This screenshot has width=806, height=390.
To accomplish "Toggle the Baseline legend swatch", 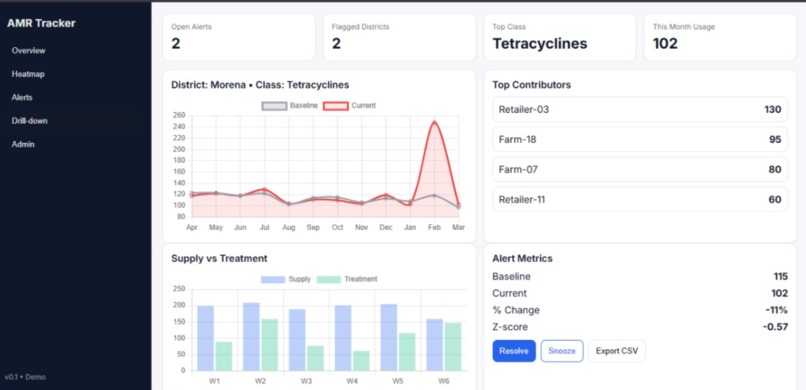I will click(274, 106).
